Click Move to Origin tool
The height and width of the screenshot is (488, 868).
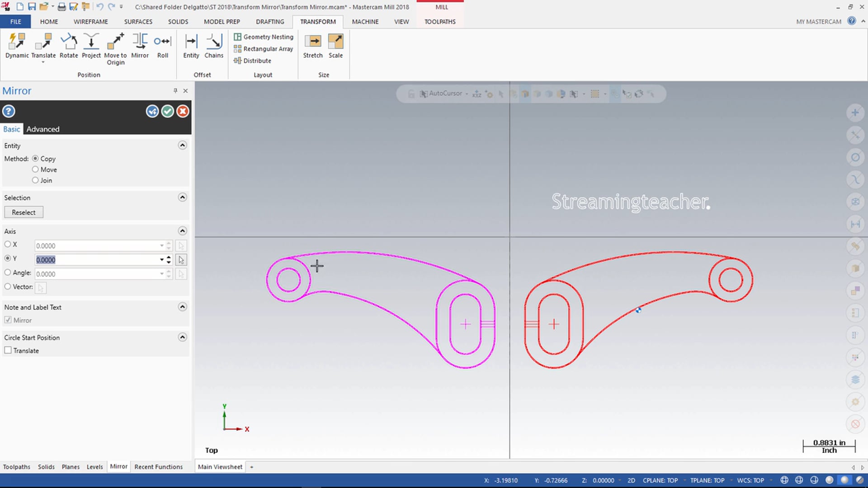coord(115,49)
